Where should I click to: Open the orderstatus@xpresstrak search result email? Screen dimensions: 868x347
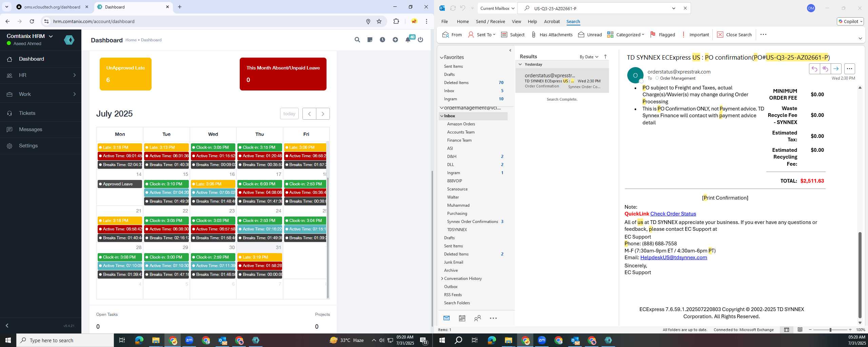coord(562,81)
